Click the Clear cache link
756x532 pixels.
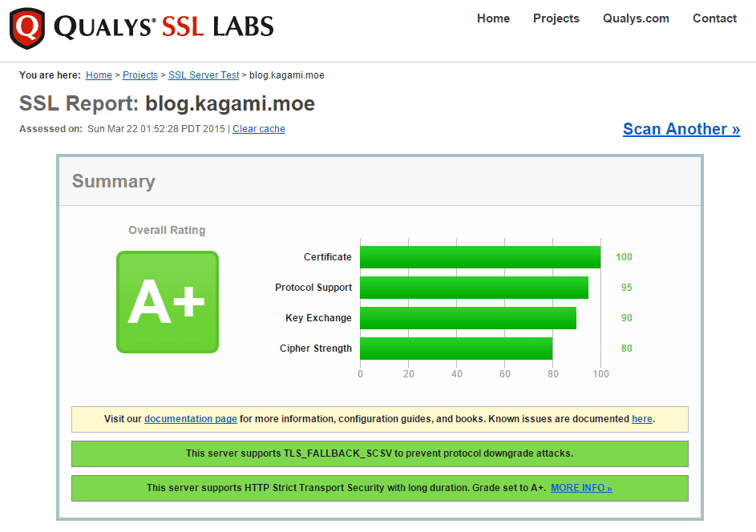click(259, 129)
